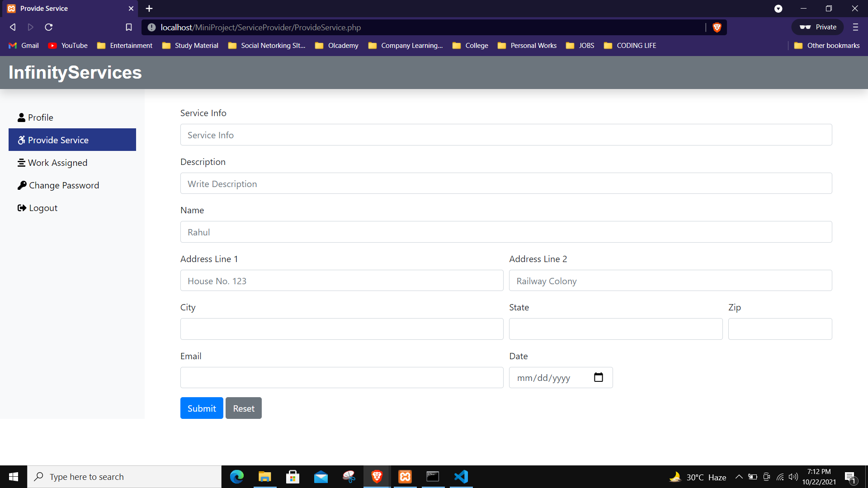Submit the service form
The height and width of the screenshot is (488, 868).
(201, 408)
